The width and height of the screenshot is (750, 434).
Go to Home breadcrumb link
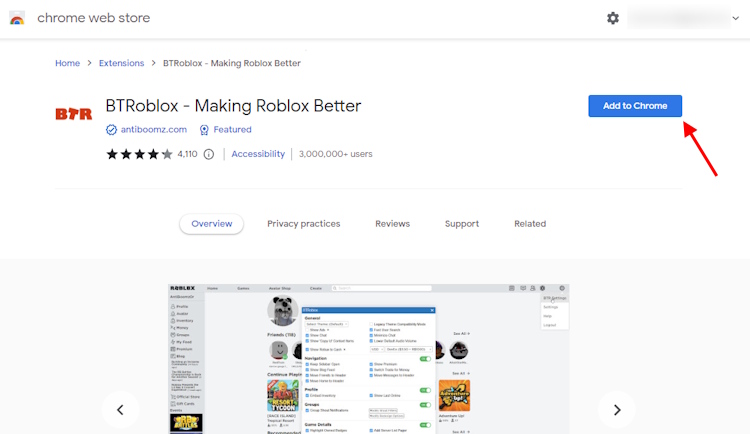[x=67, y=63]
